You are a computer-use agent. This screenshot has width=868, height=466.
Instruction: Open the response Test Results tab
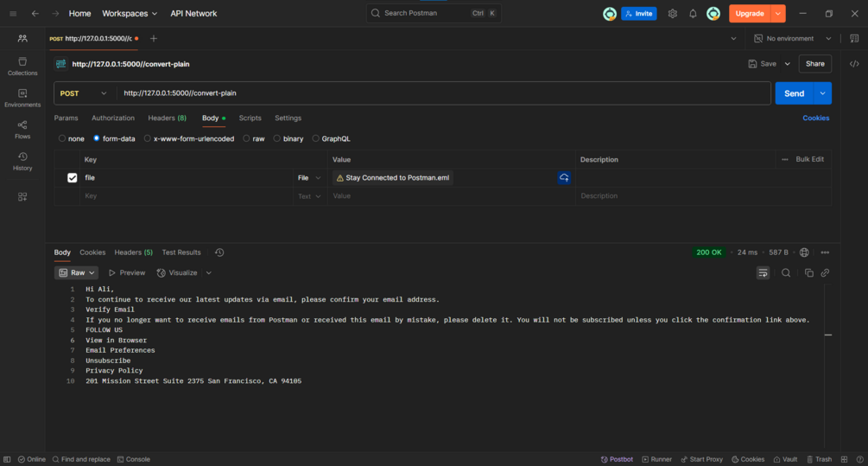click(181, 252)
